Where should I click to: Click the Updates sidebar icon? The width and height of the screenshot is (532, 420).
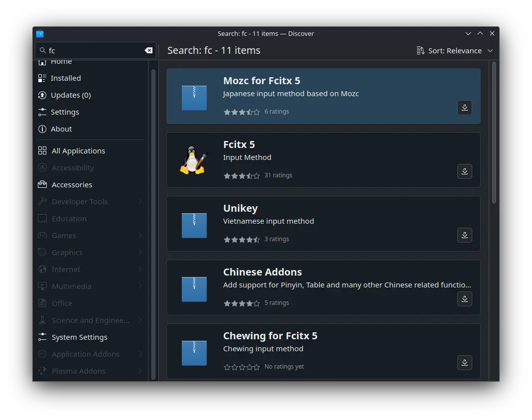click(x=42, y=95)
